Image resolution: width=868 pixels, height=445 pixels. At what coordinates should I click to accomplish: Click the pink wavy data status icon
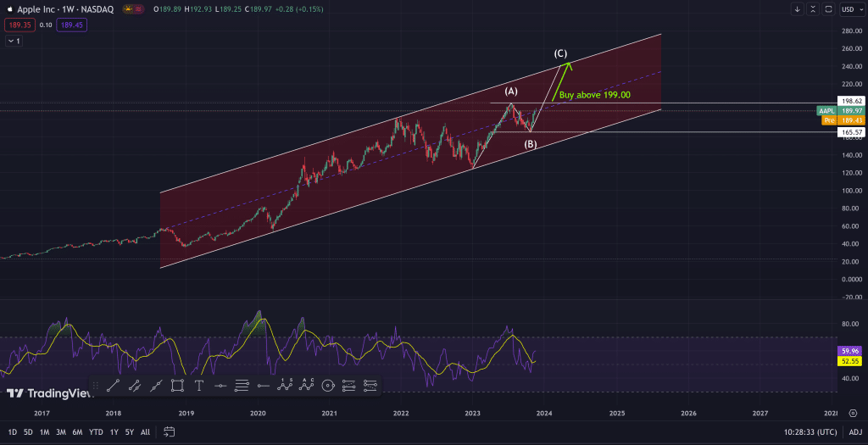click(138, 8)
